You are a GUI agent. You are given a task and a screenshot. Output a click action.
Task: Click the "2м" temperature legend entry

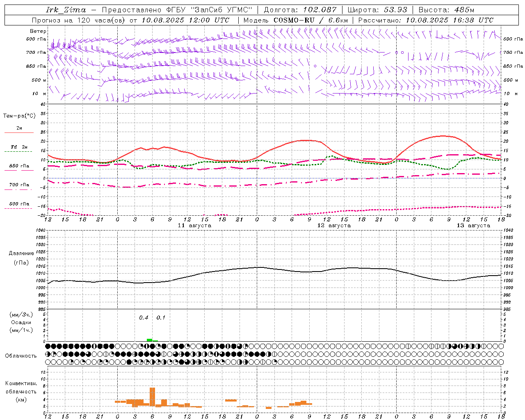[x=19, y=128]
